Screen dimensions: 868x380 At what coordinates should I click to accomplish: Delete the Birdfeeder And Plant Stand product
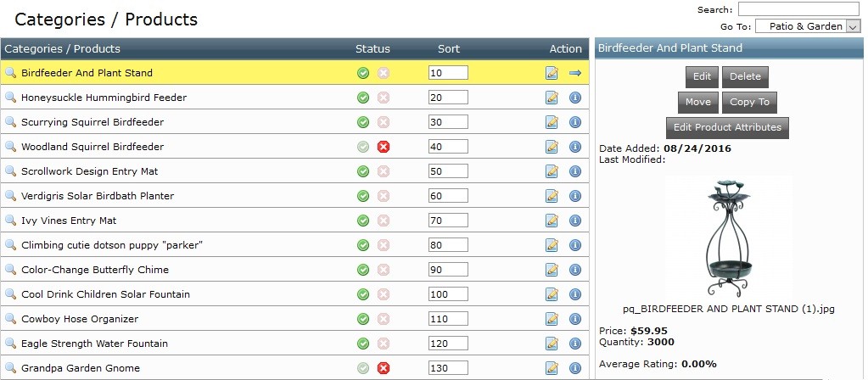click(x=745, y=76)
